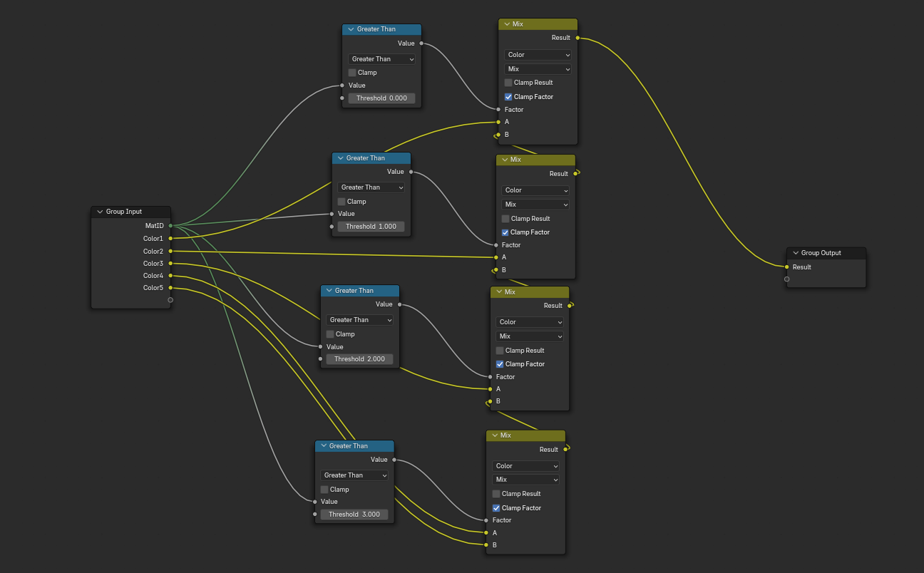
Task: Open the Color data type dropdown on topmost Mix node
Action: click(538, 55)
